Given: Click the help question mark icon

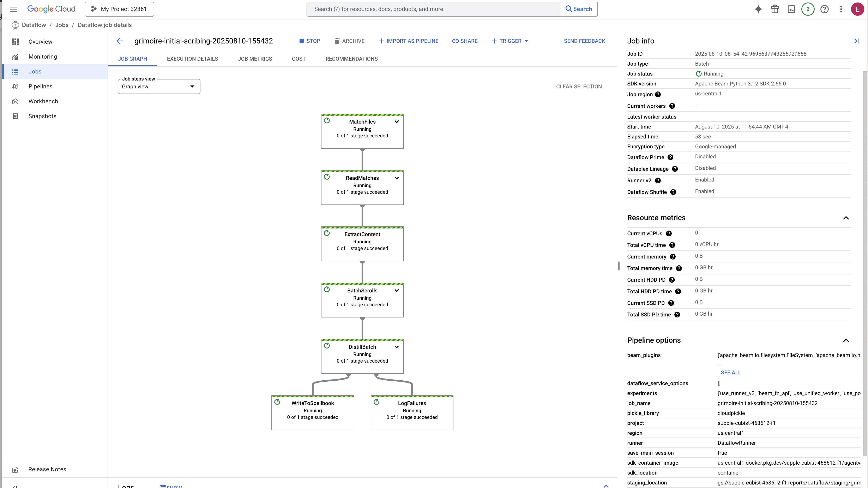Looking at the screenshot, I should click(x=824, y=9).
